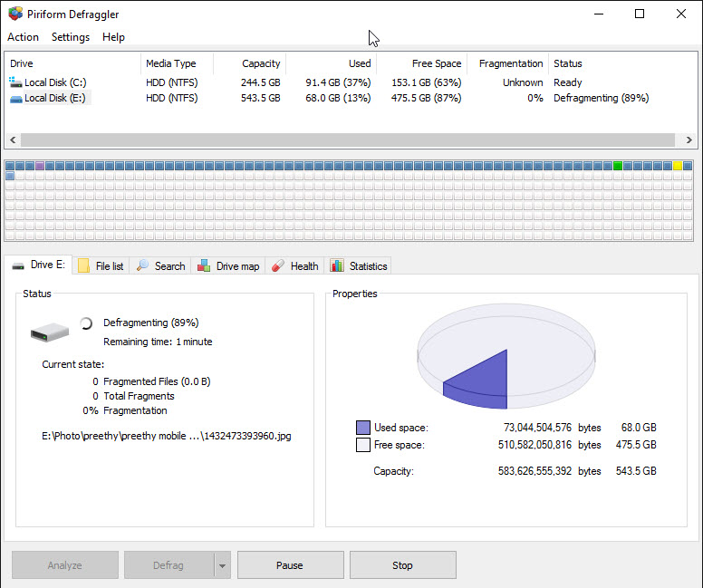The width and height of the screenshot is (703, 588).
Task: Click the yellow block in drive map
Action: [x=677, y=166]
